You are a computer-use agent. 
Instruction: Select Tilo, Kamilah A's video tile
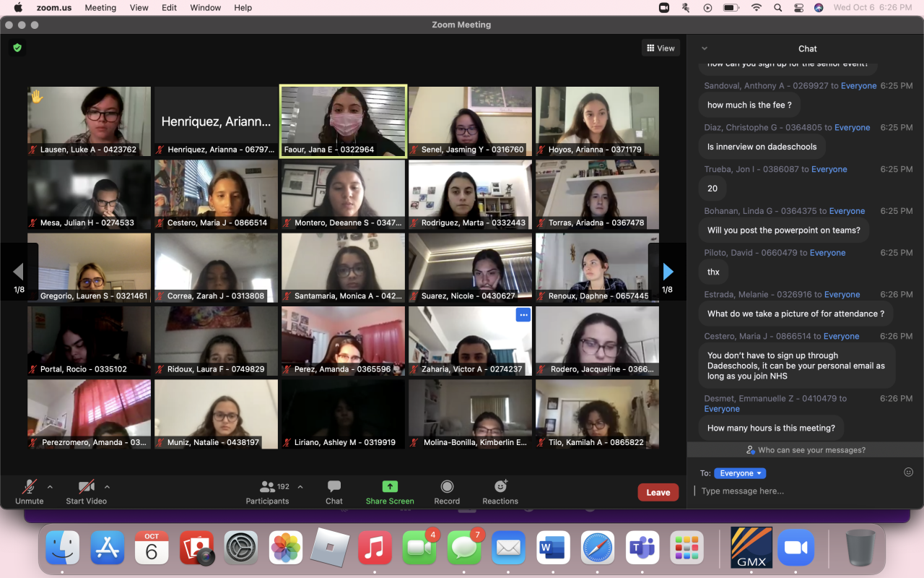pos(597,414)
